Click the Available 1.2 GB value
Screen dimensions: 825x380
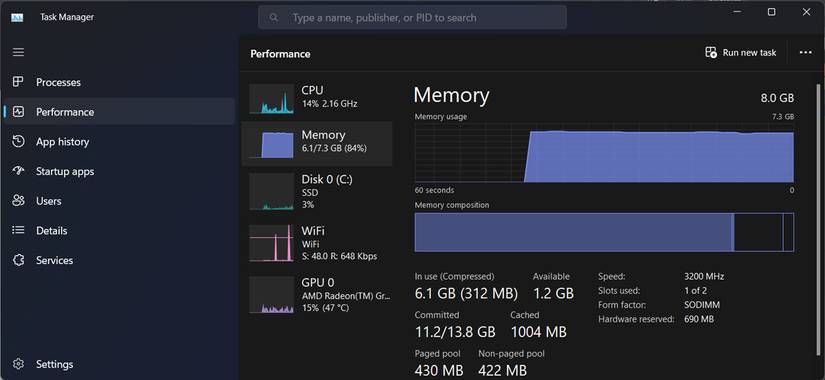coord(554,294)
